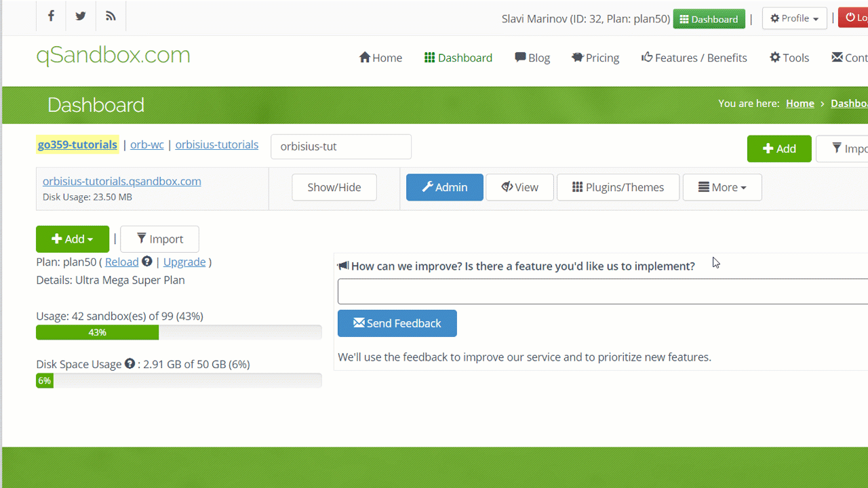The image size is (868, 488).
Task: Open the Pricing menu item
Action: click(x=595, y=58)
